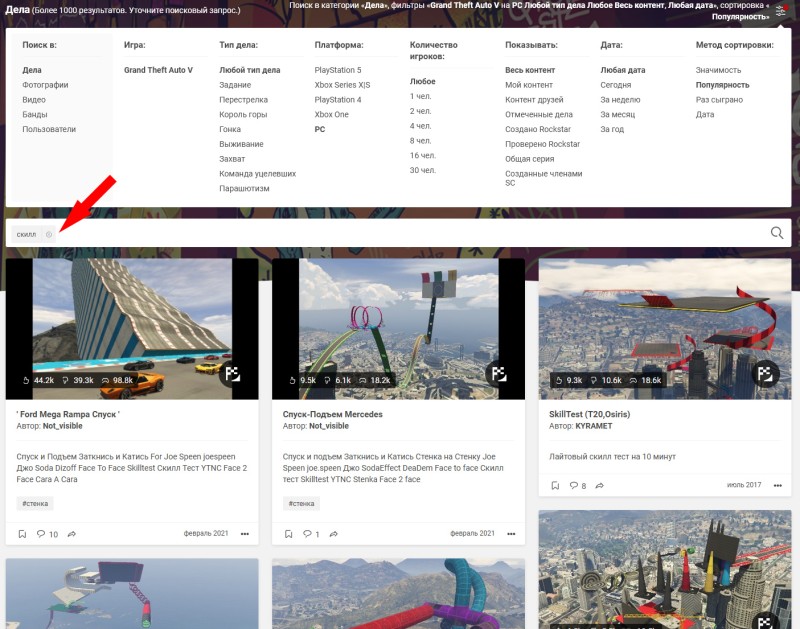
Task: Click the #стенка tag under Ford Mega Rampa
Action: pyautogui.click(x=35, y=504)
